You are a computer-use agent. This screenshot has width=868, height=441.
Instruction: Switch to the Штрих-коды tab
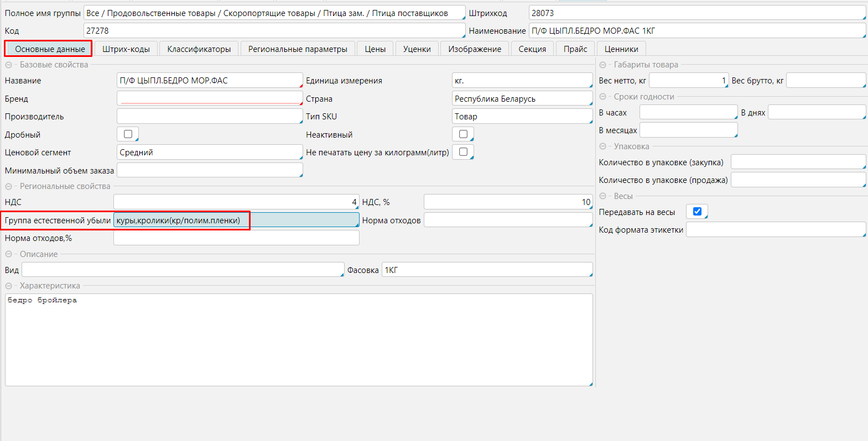126,49
